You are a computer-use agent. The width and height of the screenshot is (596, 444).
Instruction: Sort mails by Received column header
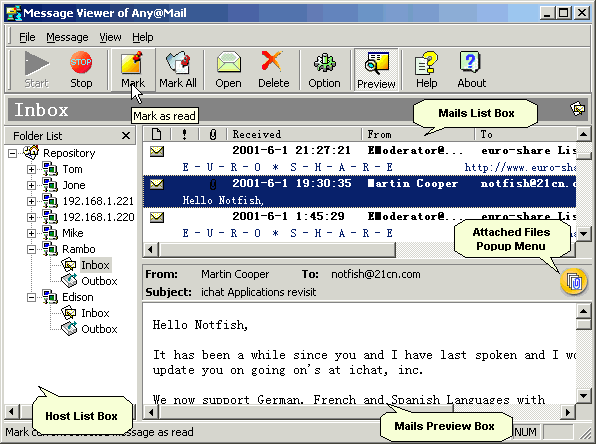(294, 134)
